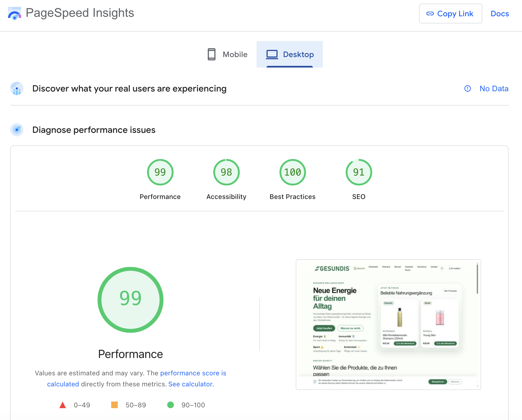The height and width of the screenshot is (420, 522).
Task: Jump to the SEO score gauge 91
Action: pos(359,172)
